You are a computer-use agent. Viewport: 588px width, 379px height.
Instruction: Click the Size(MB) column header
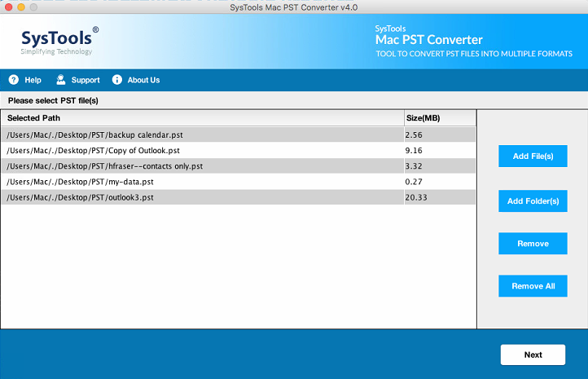coord(440,118)
